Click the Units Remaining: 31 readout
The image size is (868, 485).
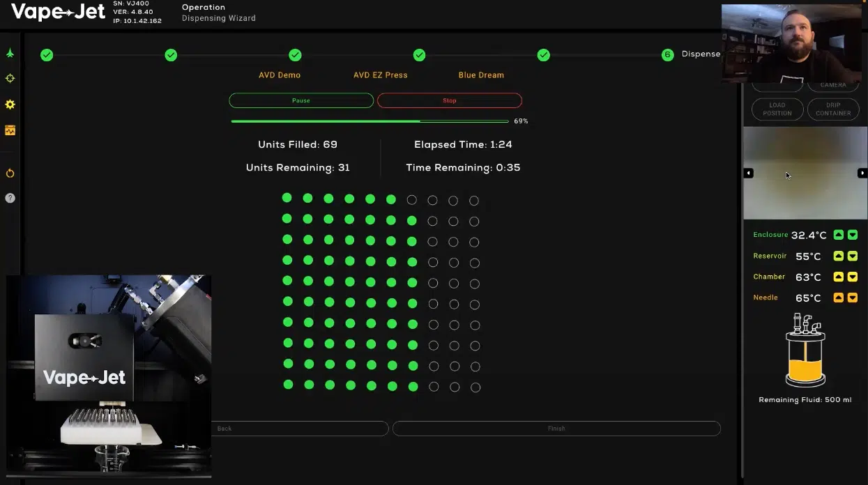298,168
